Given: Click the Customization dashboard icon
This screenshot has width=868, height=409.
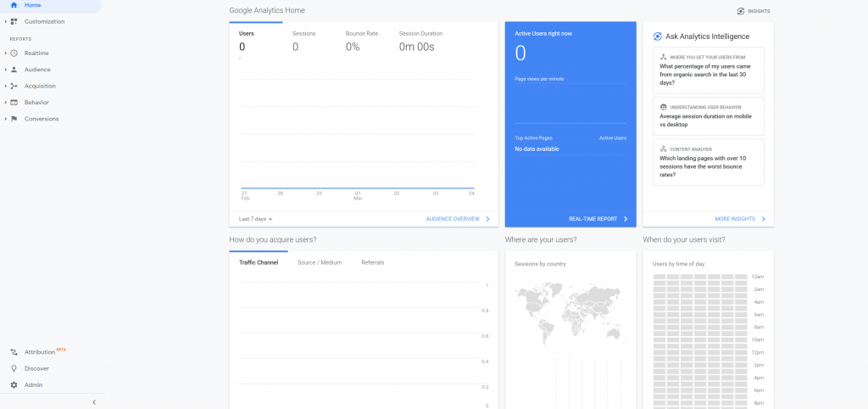Looking at the screenshot, I should pos(14,21).
